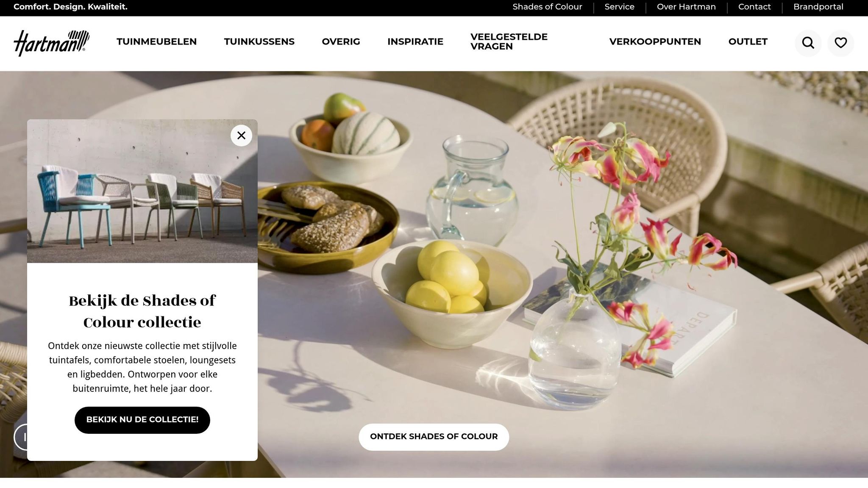Viewport: 868px width, 488px height.
Task: Visit the Outlet section
Action: pos(748,42)
